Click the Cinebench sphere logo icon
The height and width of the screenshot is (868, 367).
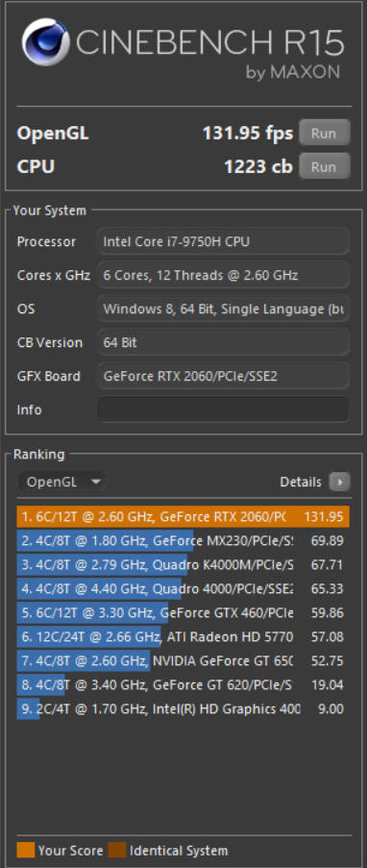45,42
